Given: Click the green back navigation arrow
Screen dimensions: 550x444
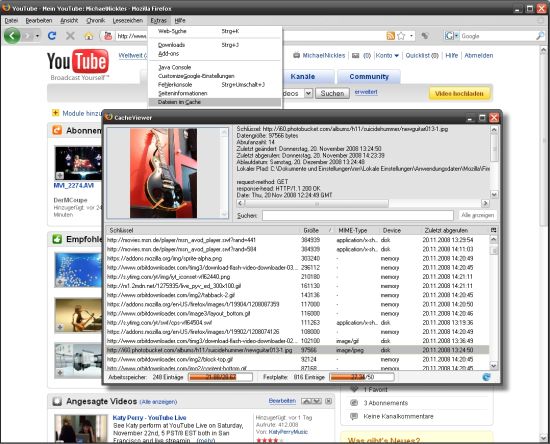Looking at the screenshot, I should pyautogui.click(x=12, y=36).
